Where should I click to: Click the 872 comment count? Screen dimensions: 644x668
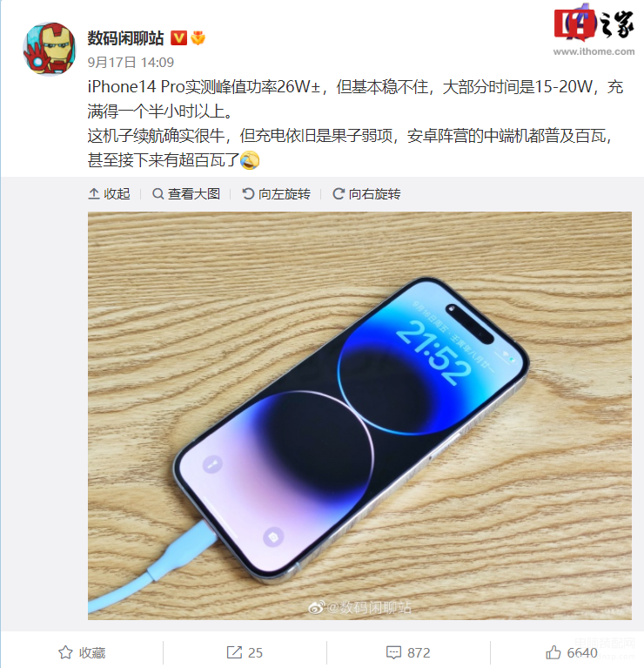[x=419, y=652]
